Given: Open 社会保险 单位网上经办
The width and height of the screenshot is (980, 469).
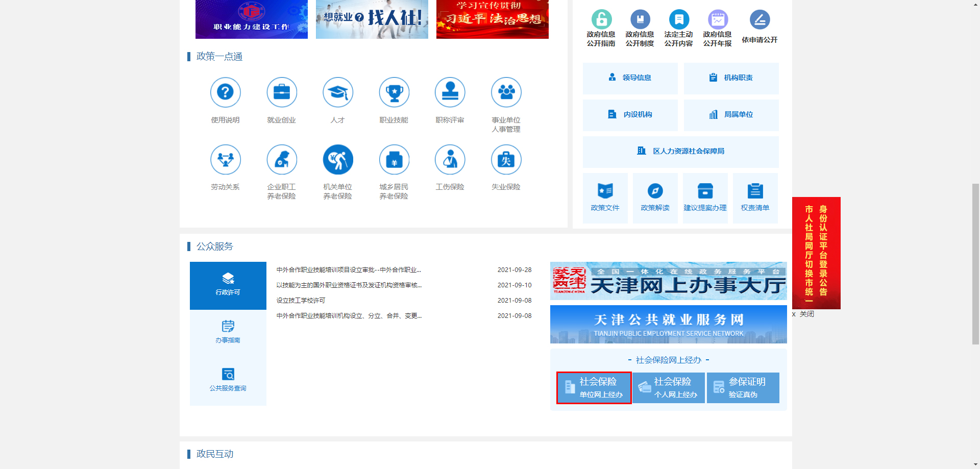Looking at the screenshot, I should click(x=594, y=388).
